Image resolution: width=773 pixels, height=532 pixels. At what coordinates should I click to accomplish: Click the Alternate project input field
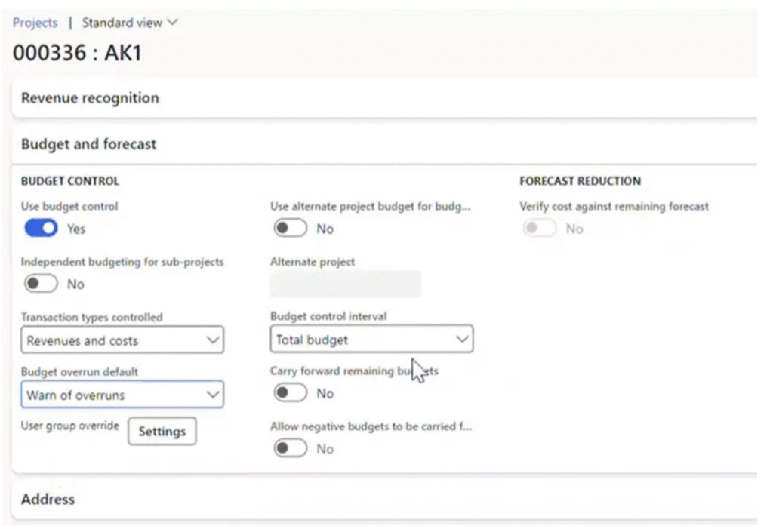[345, 284]
